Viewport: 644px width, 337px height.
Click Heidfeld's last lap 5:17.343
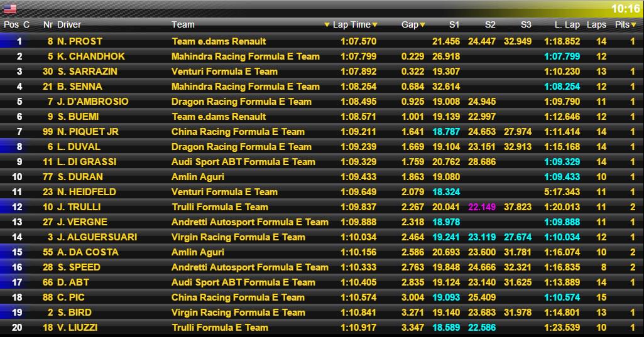point(562,192)
